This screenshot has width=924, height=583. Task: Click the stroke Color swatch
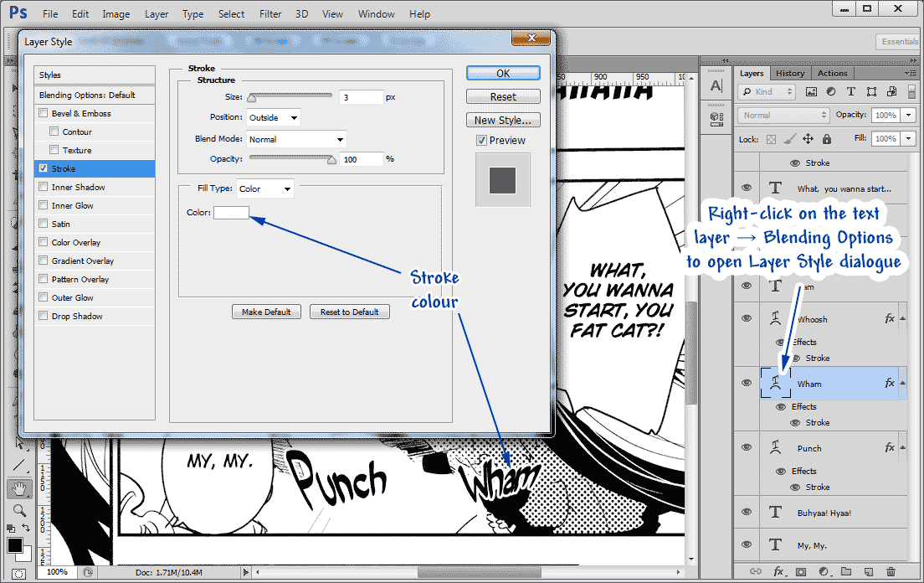point(231,212)
